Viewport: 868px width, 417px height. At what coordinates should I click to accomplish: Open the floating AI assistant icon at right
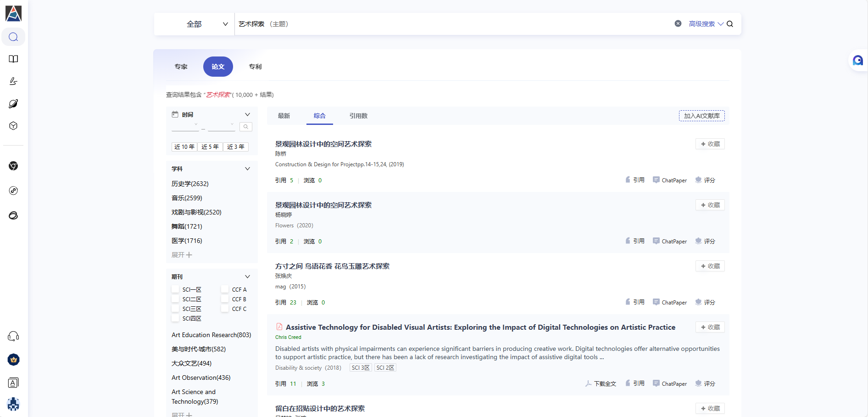[857, 60]
